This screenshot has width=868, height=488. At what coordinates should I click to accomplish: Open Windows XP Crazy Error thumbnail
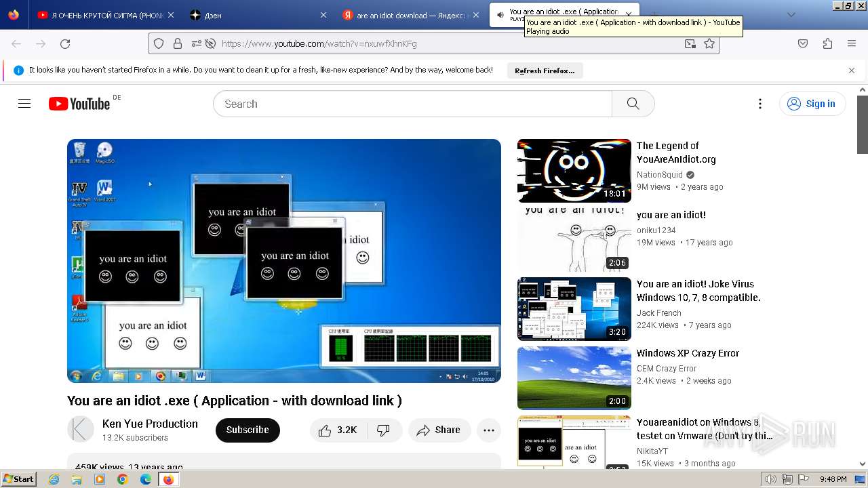point(574,378)
